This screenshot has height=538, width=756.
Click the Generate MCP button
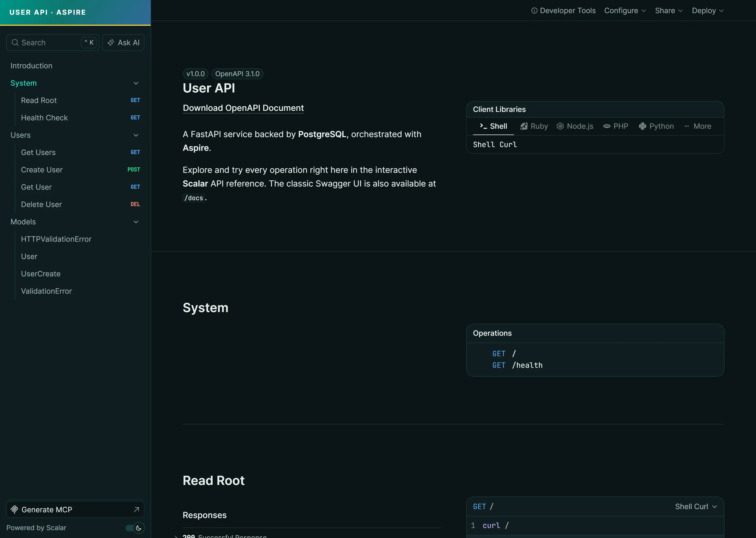[x=75, y=509]
